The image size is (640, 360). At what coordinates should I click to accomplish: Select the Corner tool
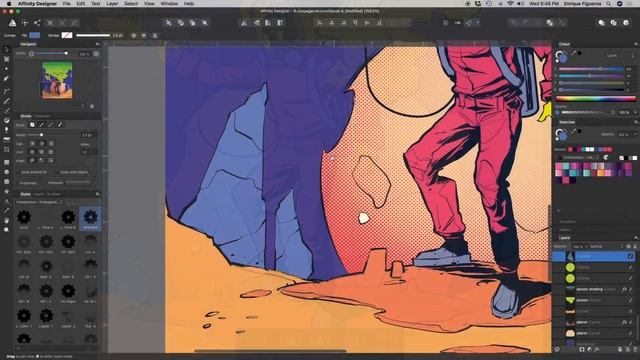click(x=6, y=78)
